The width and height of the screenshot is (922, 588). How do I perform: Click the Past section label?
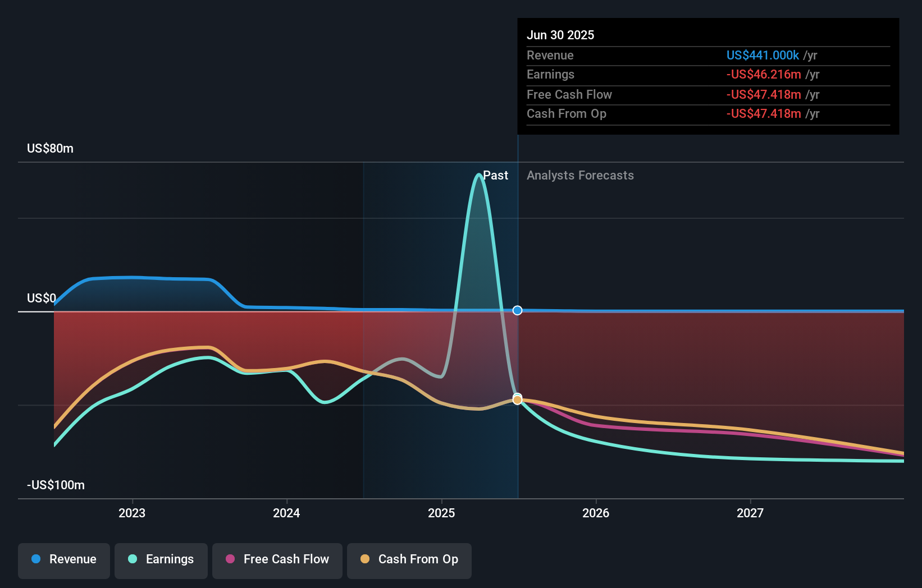[x=495, y=175]
